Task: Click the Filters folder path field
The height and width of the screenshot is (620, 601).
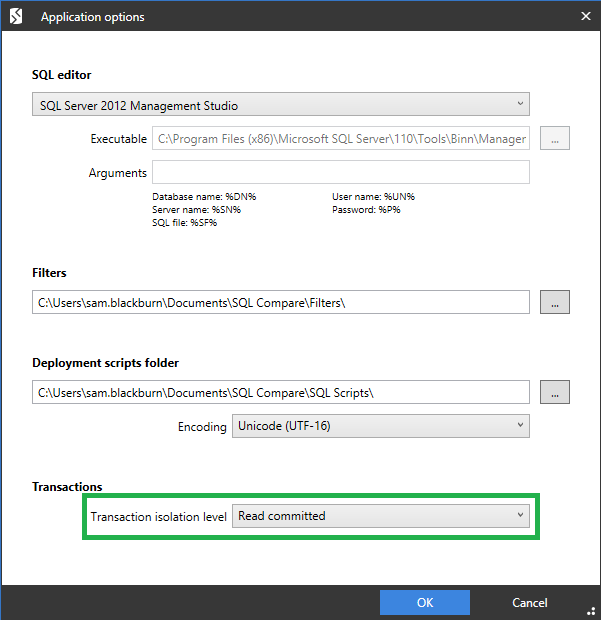Action: click(x=280, y=302)
